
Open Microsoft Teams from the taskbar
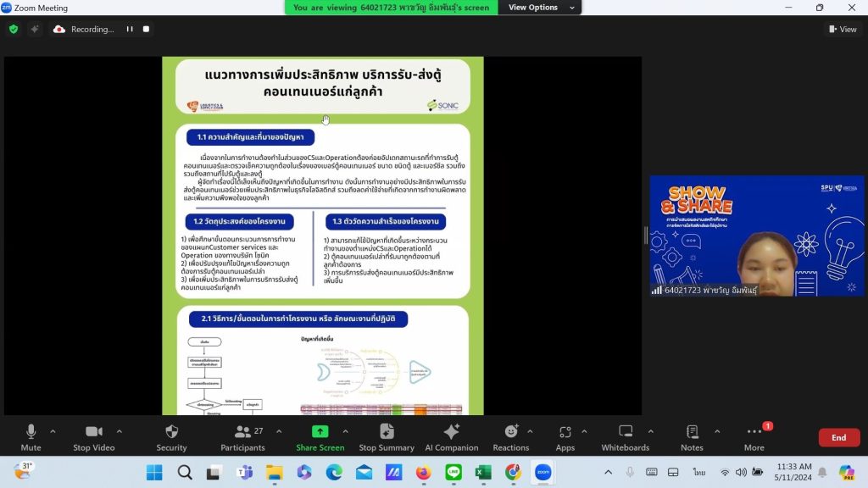[x=245, y=472]
